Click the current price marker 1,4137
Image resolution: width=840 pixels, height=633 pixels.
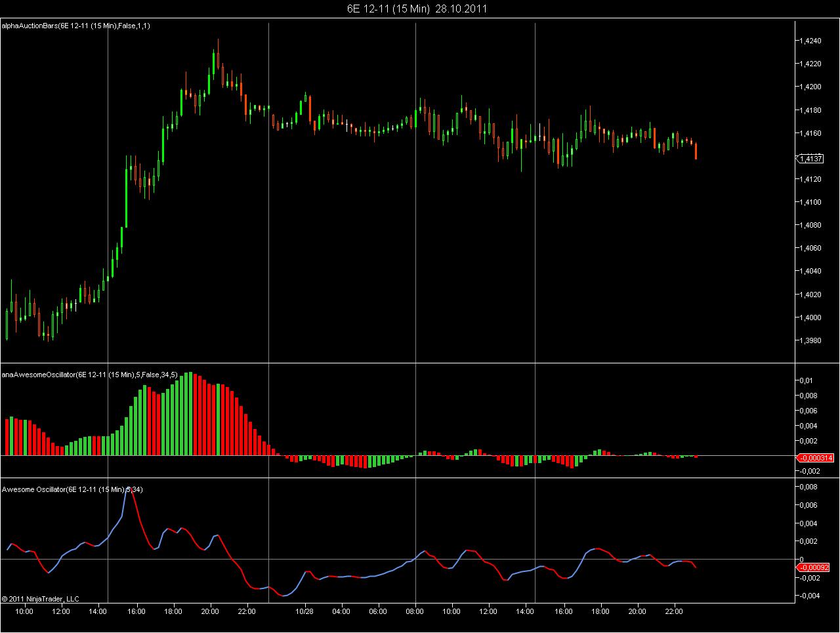click(x=810, y=158)
